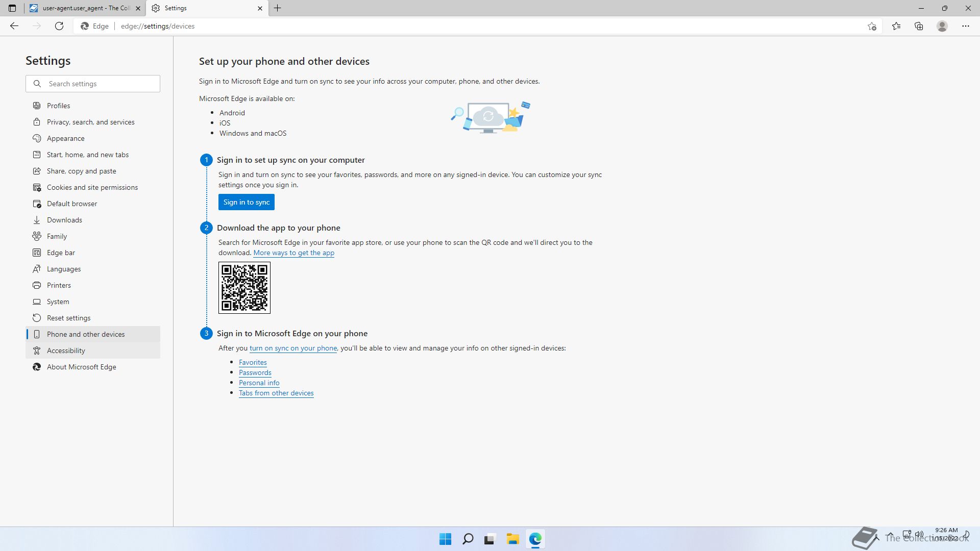Open the Personal info link

pyautogui.click(x=259, y=383)
